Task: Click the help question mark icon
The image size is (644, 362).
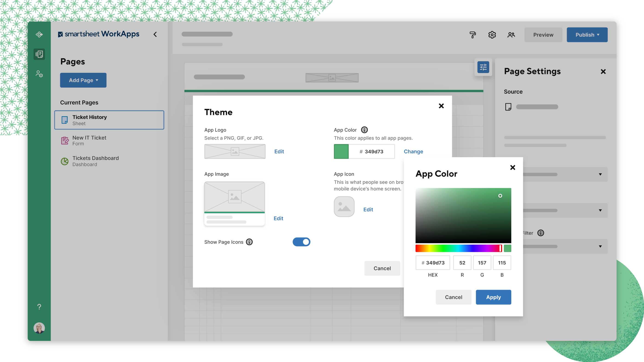Action: click(x=39, y=307)
